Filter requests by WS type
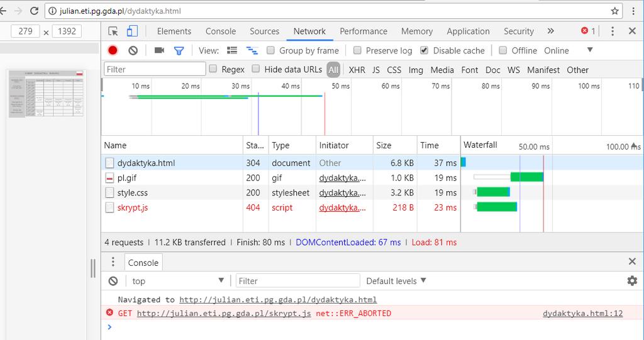 513,70
